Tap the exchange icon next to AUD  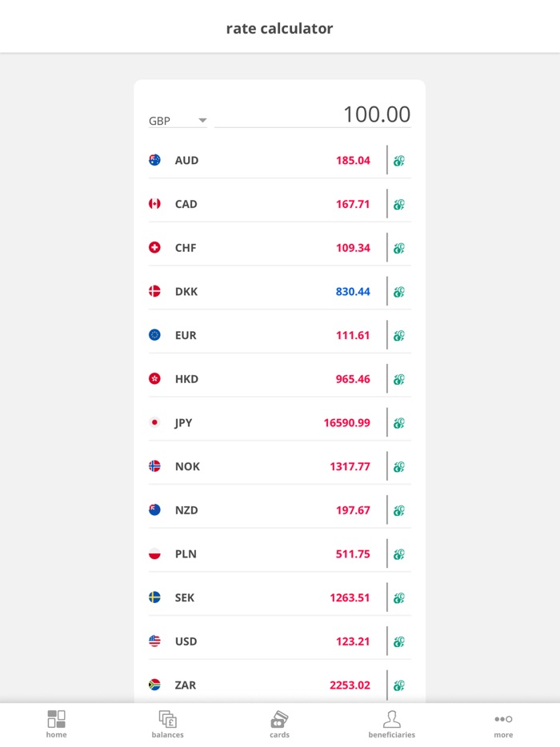point(398,160)
